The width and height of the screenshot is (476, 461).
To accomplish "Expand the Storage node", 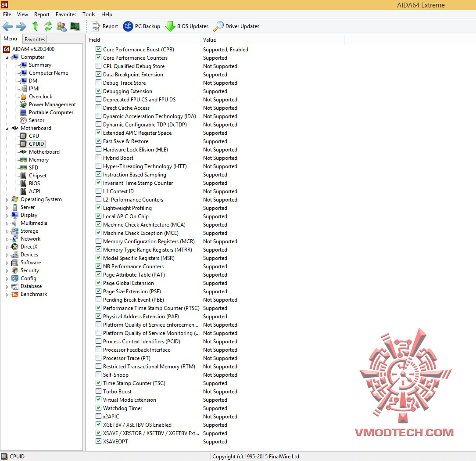I will tap(7, 231).
